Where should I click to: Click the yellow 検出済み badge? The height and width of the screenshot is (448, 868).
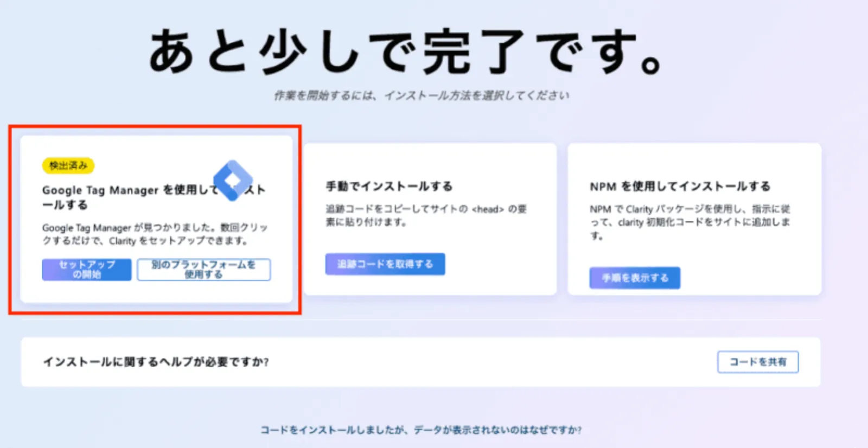[68, 165]
